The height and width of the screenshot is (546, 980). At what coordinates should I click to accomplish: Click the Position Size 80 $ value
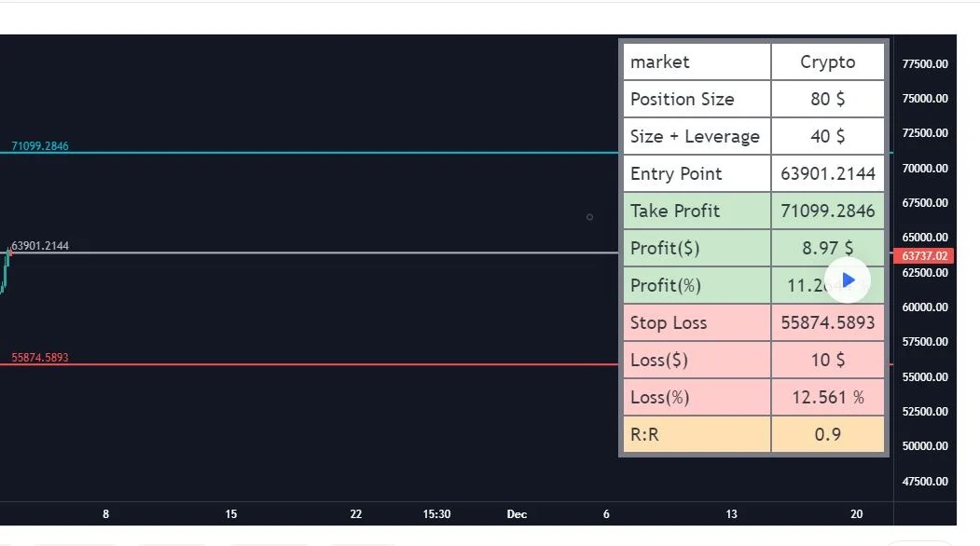point(827,99)
